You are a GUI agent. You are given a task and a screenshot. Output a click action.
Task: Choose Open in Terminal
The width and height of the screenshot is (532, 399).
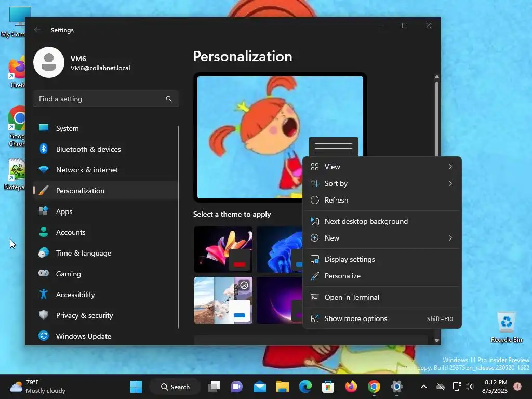pos(382,297)
